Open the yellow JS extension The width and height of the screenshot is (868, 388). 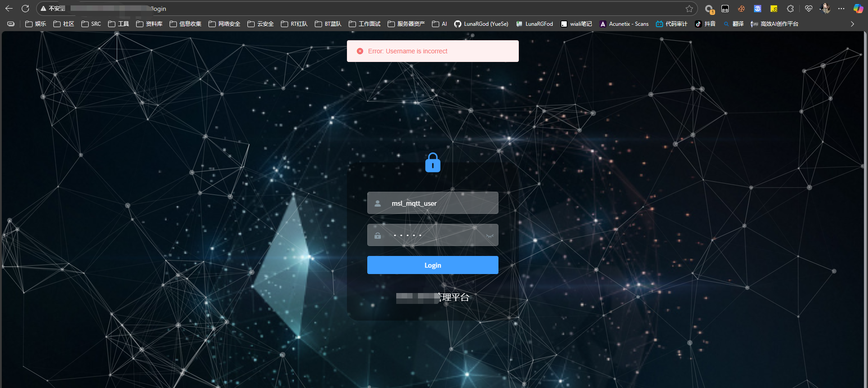(774, 9)
